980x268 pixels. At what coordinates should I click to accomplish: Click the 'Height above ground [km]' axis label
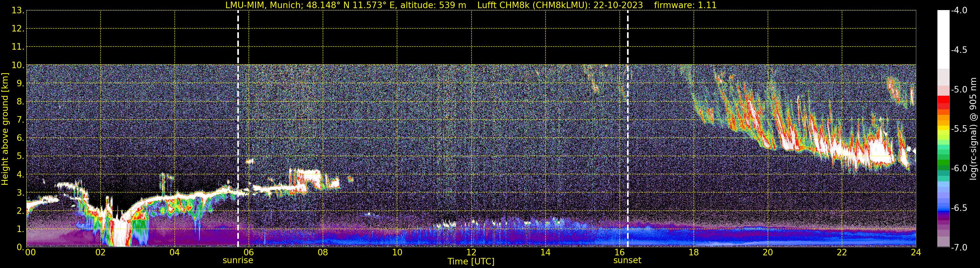pos(5,129)
